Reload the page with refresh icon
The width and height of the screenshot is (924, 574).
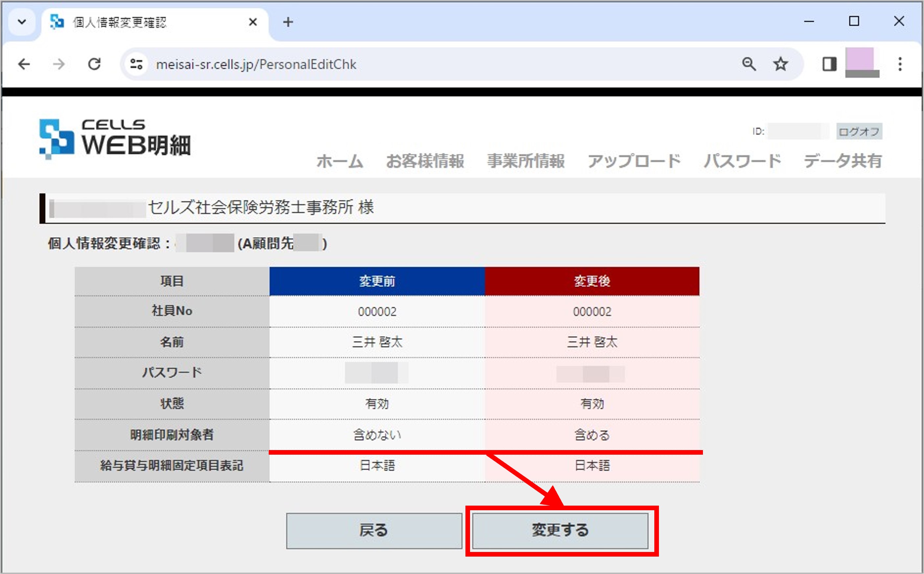(95, 64)
